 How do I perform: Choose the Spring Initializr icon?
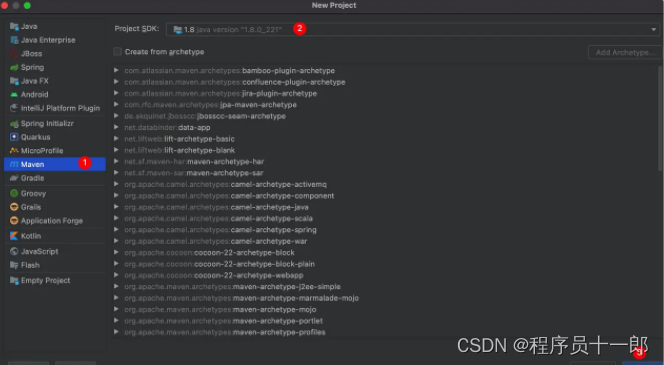14,124
